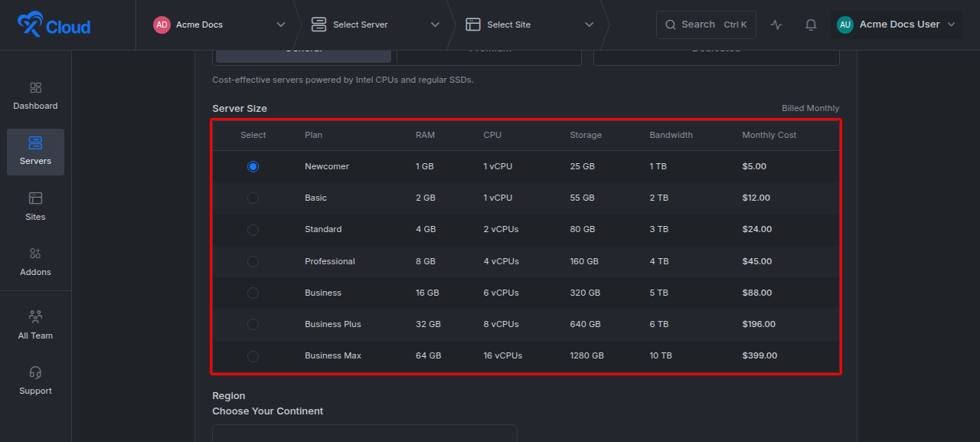
Task: Select the Newcomer plan radio button
Action: (253, 166)
